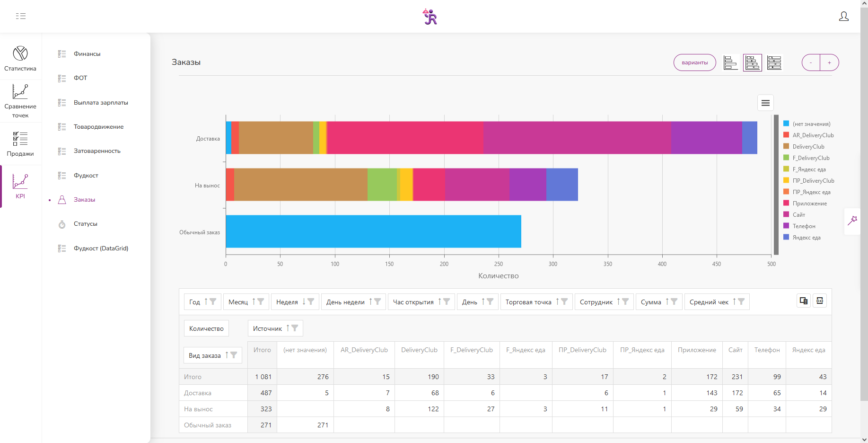Toggle the hamburger sidebar menu icon
Viewport: 868px width, 443px height.
click(x=21, y=16)
